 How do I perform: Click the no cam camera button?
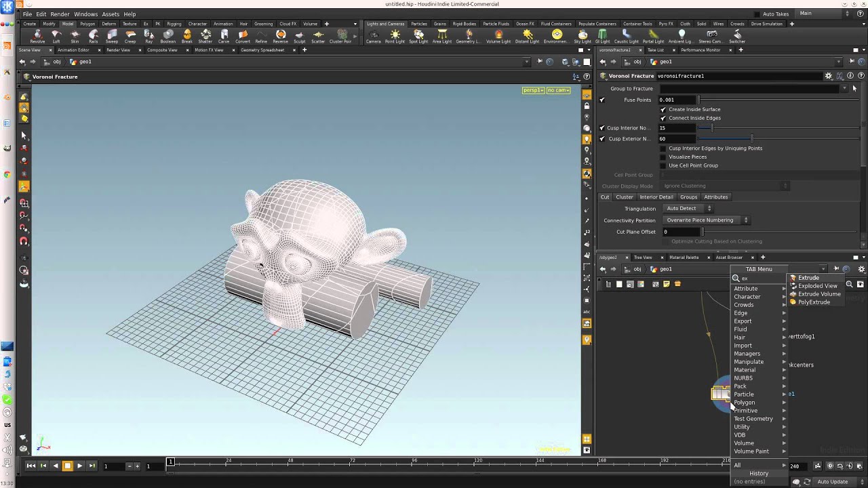[x=558, y=90]
